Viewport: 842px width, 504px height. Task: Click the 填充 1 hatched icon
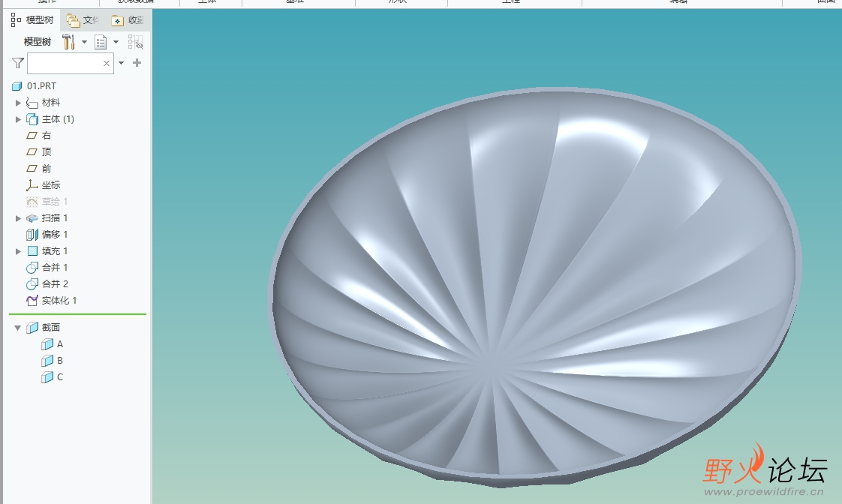32,251
